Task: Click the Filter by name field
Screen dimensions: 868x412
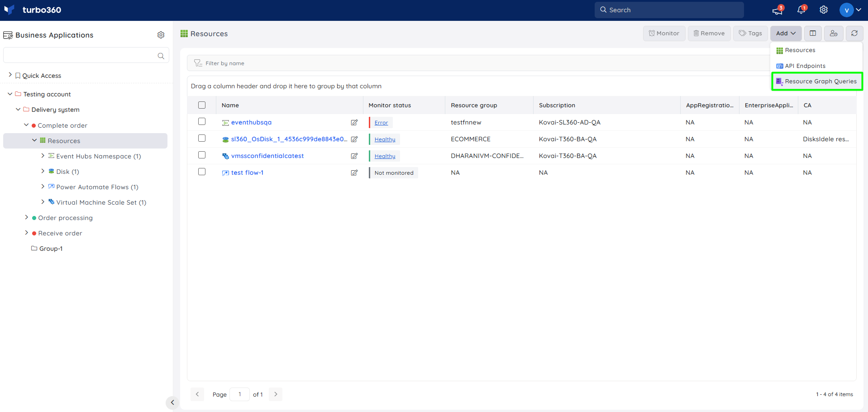Action: click(480, 63)
